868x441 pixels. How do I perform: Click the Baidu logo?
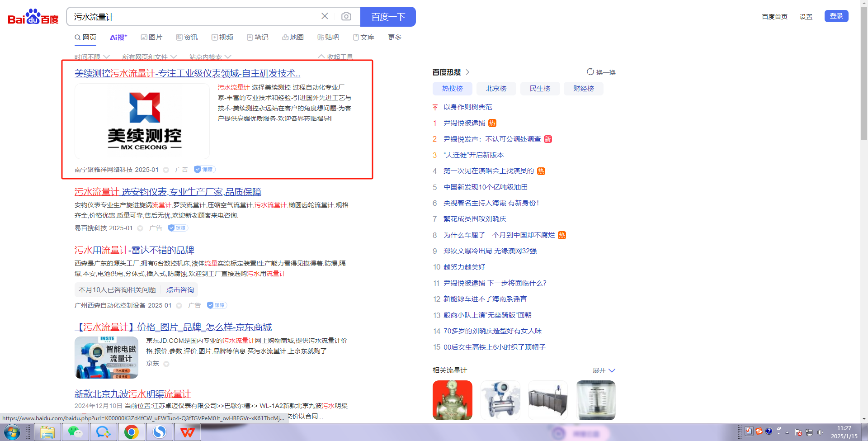click(x=33, y=17)
